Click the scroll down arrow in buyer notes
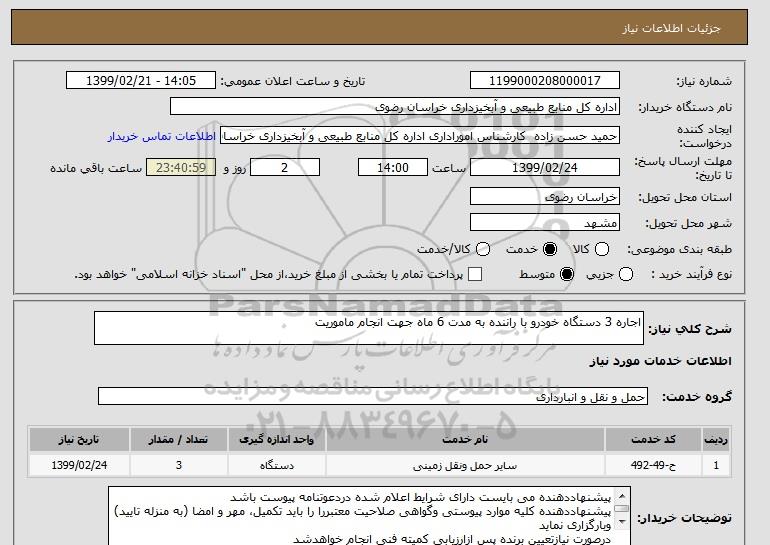Image resolution: width=770 pixels, height=545 pixels. (x=622, y=521)
